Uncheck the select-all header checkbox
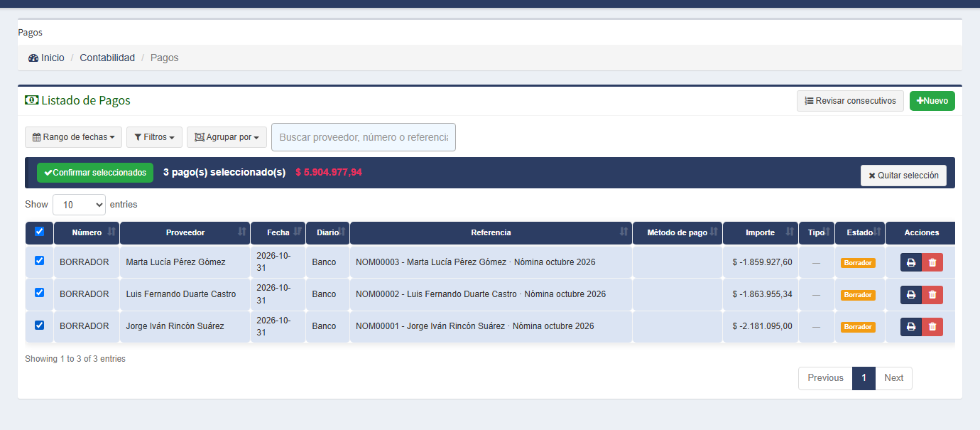This screenshot has width=980, height=430. click(39, 231)
